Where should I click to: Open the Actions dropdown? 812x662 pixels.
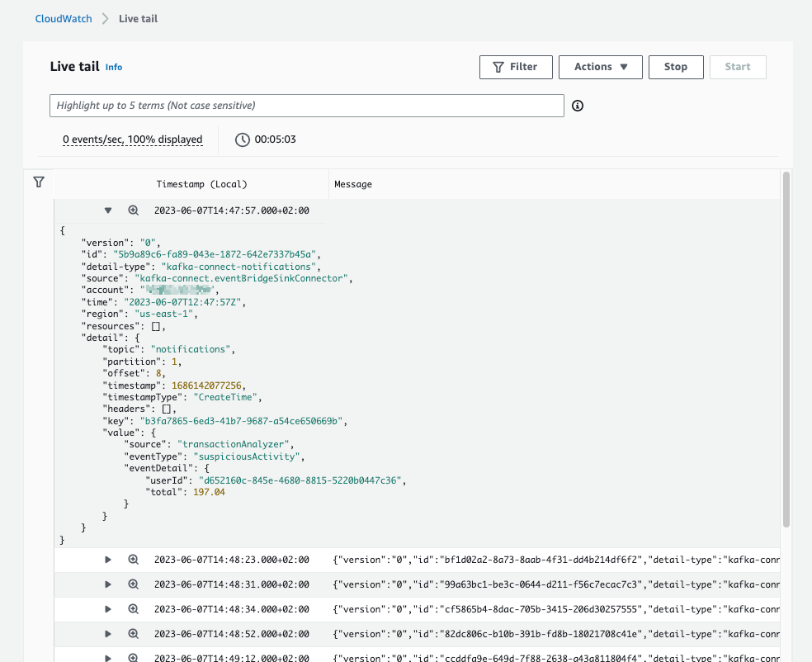point(600,67)
